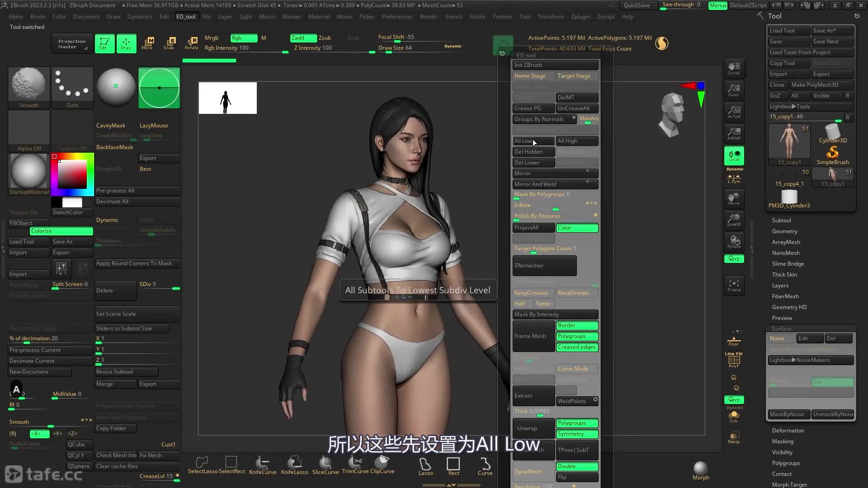This screenshot has height=488, width=868.
Task: Click the color picker square
Action: (72, 174)
